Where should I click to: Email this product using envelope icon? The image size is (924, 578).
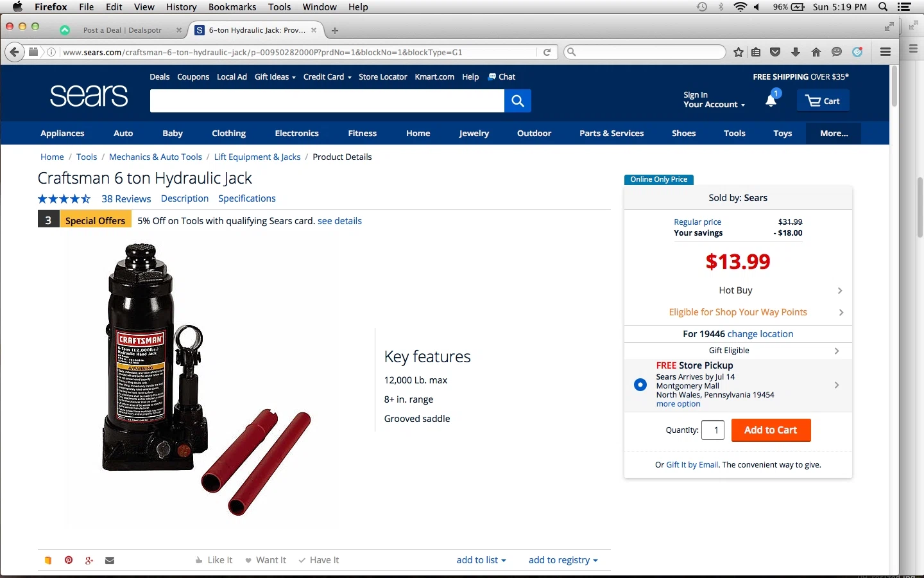click(x=110, y=560)
